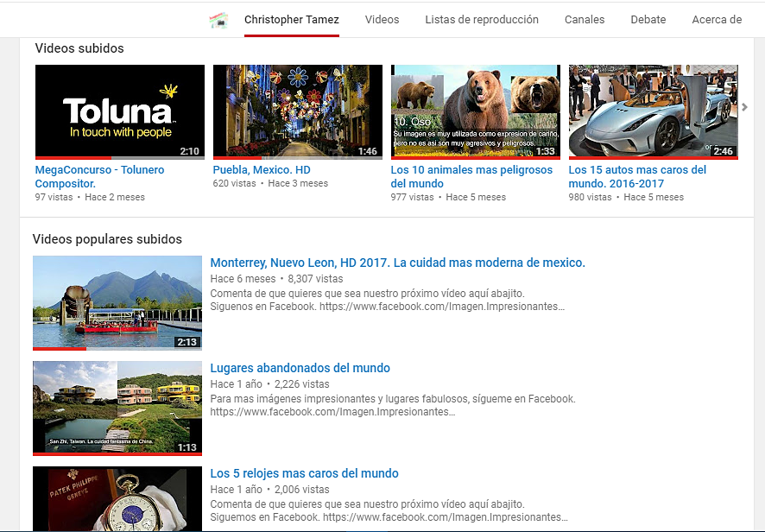Click the 2:46 duration badge on autos video
The height and width of the screenshot is (532, 765).
[x=723, y=151]
